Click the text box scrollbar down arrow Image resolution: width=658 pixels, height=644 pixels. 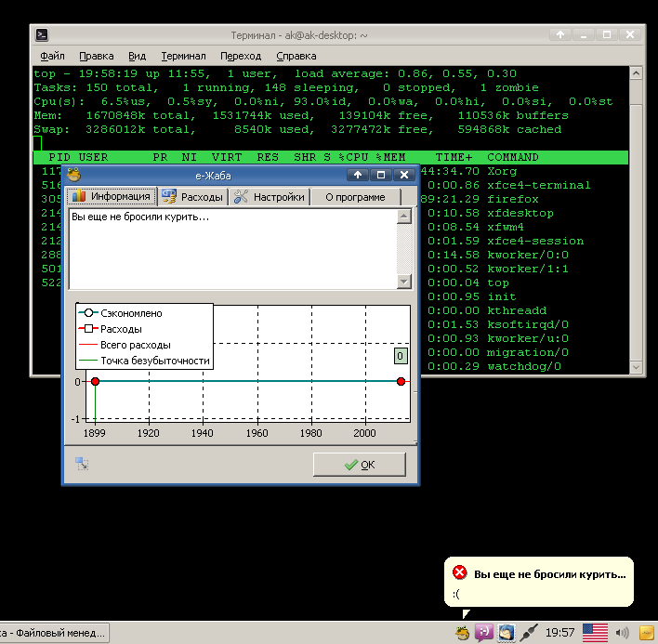coord(403,282)
